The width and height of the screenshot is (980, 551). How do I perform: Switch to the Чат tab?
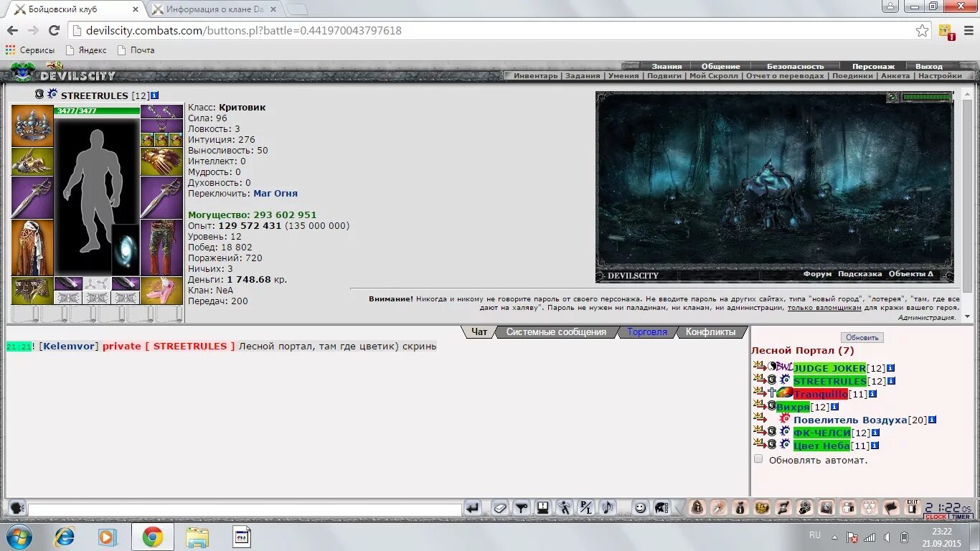click(x=479, y=332)
